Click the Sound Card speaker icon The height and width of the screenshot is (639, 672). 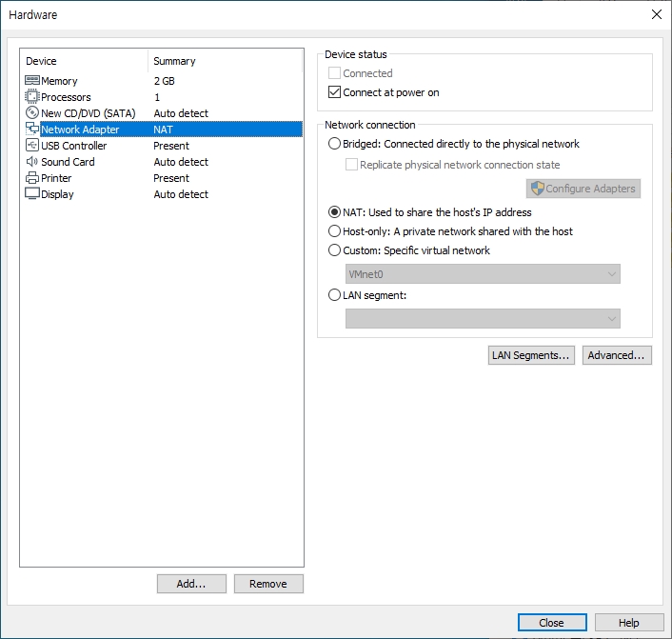[32, 162]
